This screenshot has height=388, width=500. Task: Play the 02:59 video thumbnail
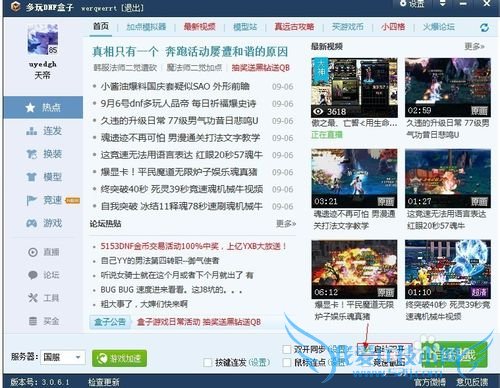[448, 88]
